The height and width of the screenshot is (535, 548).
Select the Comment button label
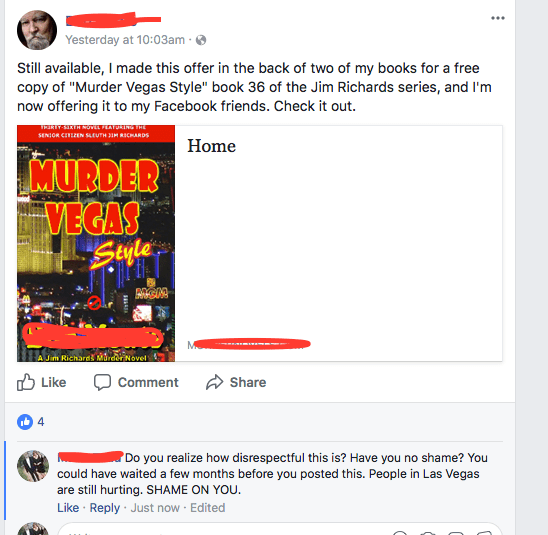148,382
